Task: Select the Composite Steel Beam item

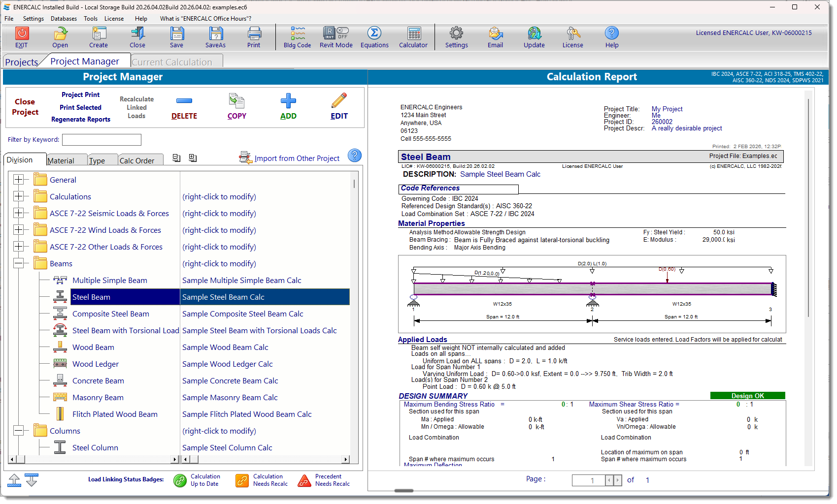Action: click(111, 314)
